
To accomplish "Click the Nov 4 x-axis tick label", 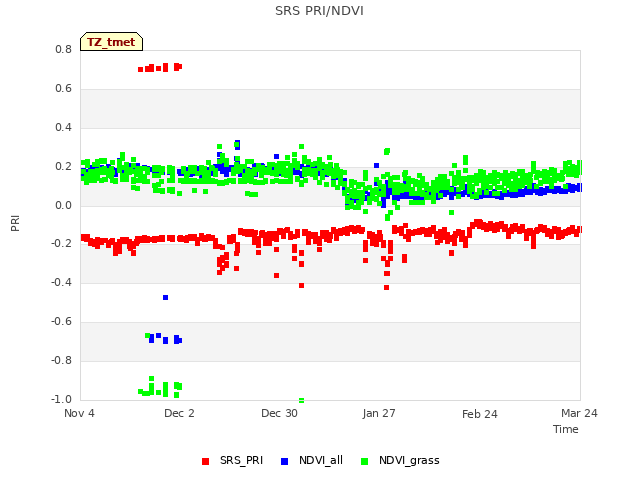I will click(x=79, y=413).
